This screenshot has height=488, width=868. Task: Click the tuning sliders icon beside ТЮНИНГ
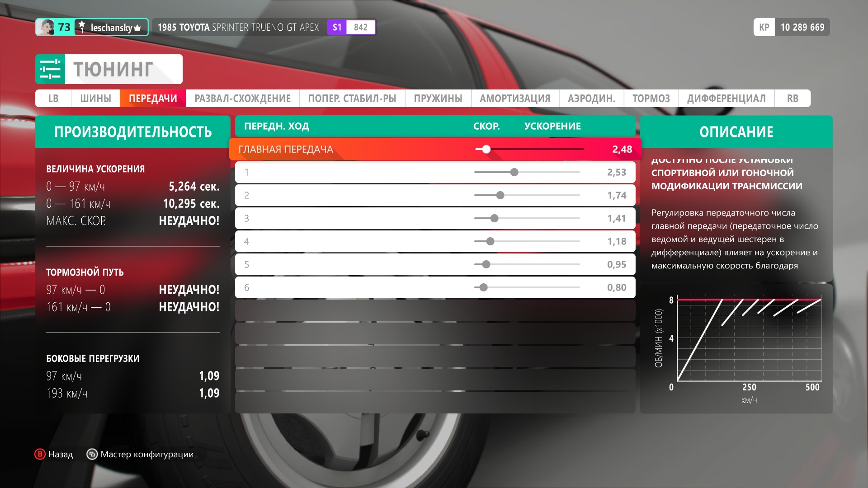coord(50,69)
